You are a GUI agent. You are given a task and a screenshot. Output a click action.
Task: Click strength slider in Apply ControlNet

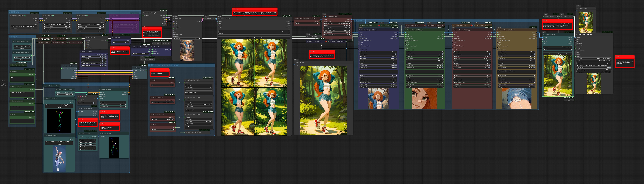click(113, 102)
